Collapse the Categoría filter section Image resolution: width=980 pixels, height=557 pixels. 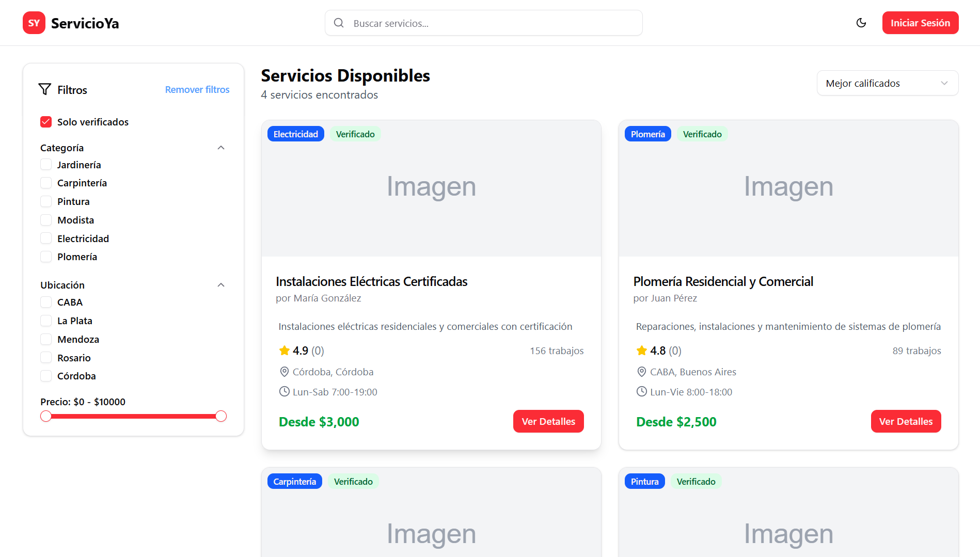[x=221, y=148]
